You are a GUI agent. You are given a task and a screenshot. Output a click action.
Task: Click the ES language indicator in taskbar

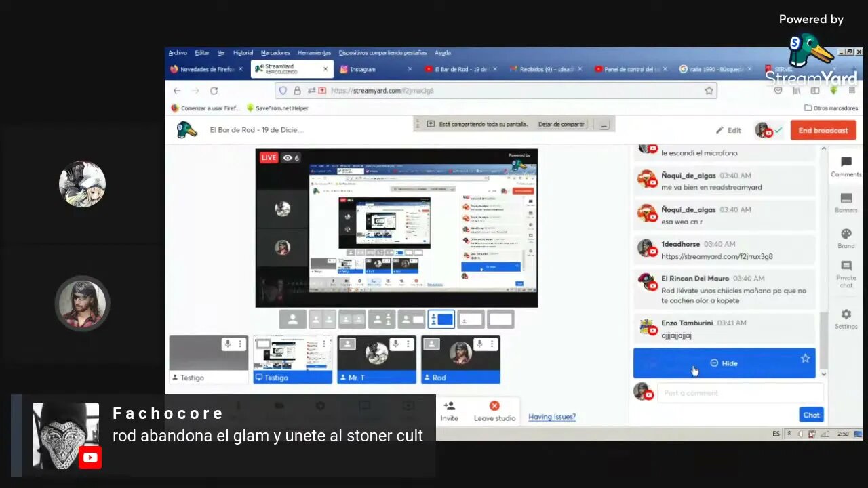coord(776,434)
